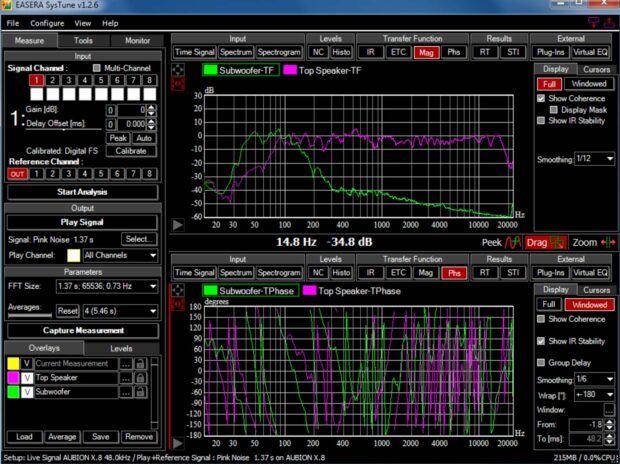This screenshot has width=620, height=464.
Task: Toggle visibility V of Current Measurement
Action: (x=27, y=364)
